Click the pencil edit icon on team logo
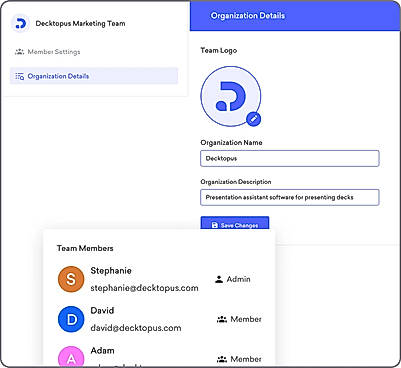401x368 pixels. (254, 119)
